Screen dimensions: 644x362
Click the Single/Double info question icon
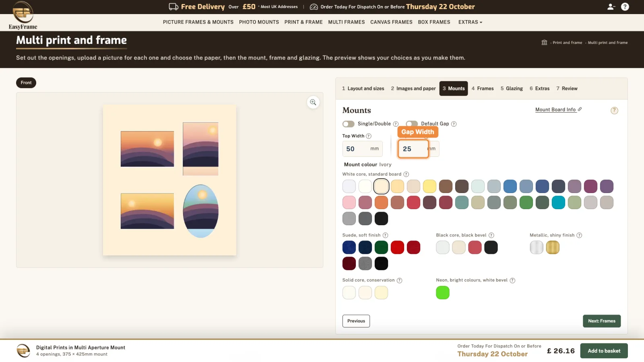point(396,124)
